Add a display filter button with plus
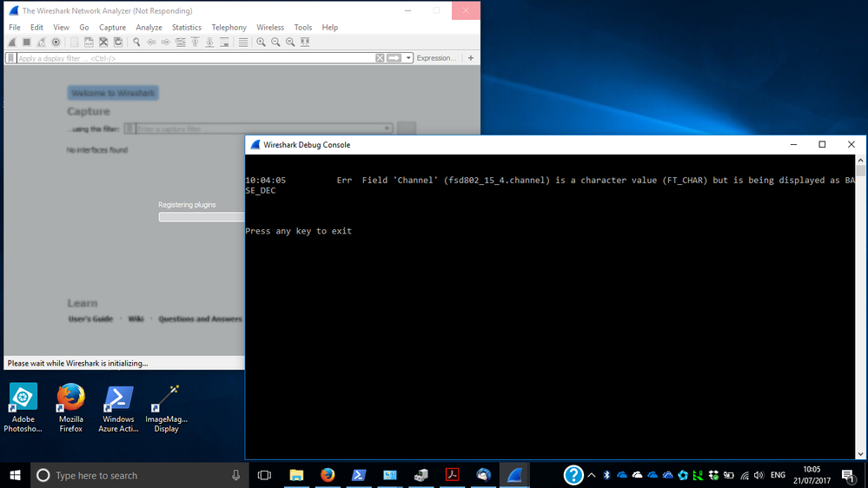868x488 pixels. (x=471, y=58)
